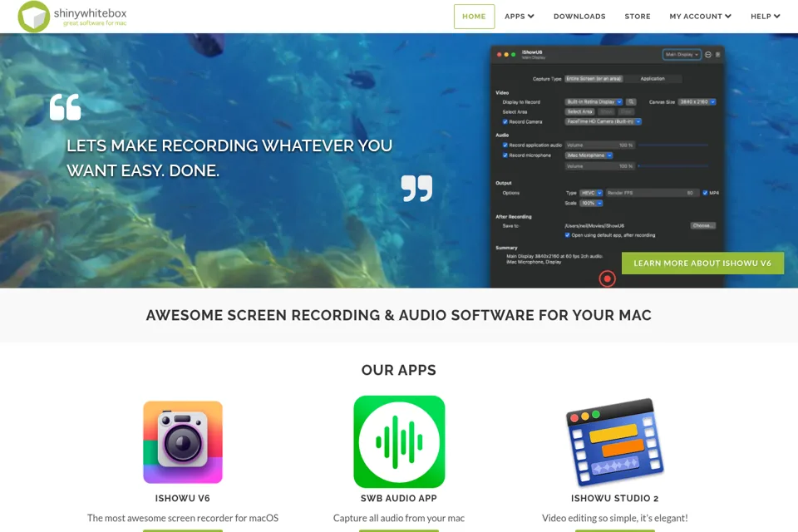Click the shinywhitebox logo

pos(72,17)
